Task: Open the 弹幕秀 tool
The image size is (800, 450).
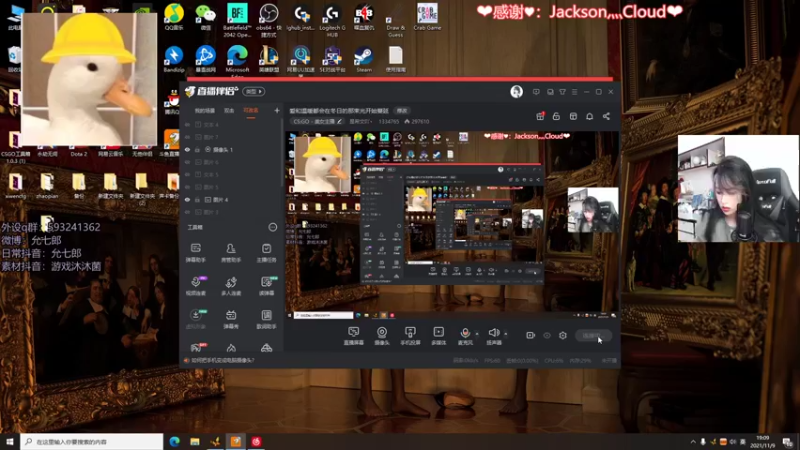Action: point(231,319)
